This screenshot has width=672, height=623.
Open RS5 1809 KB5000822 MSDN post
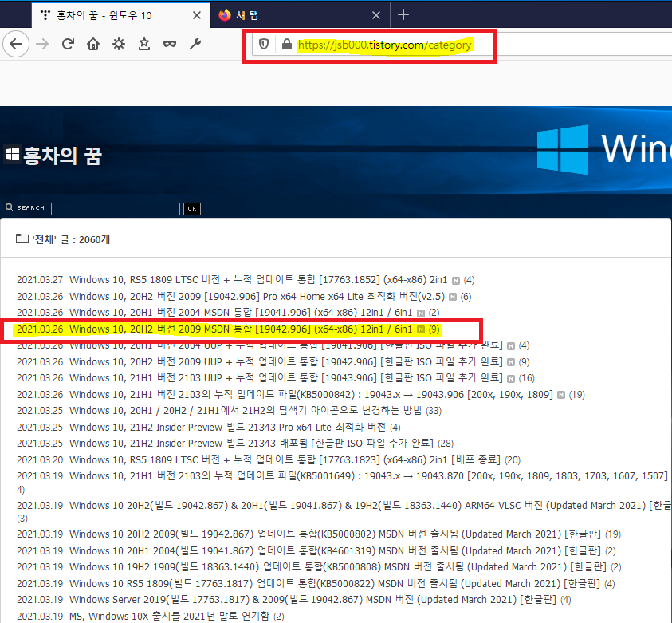(x=335, y=584)
